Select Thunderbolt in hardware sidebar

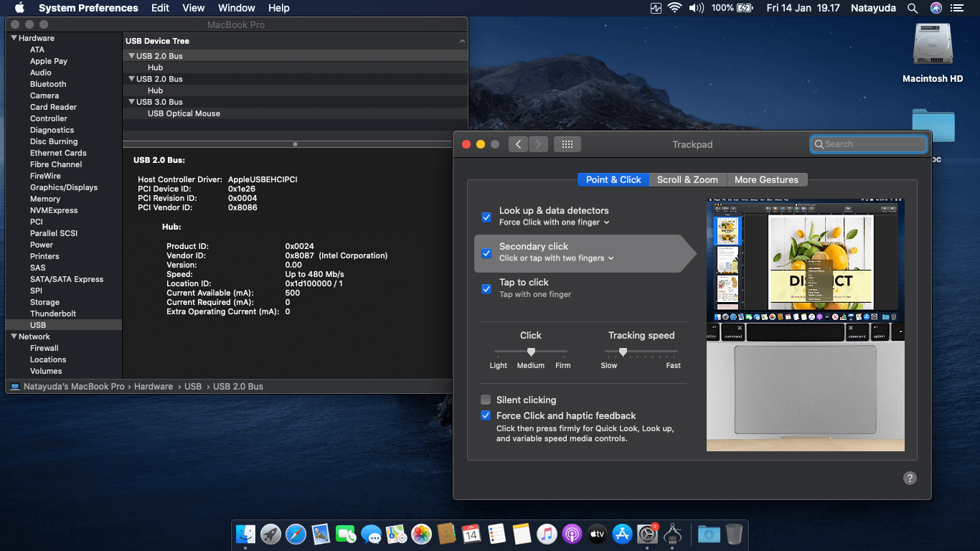pyautogui.click(x=53, y=314)
